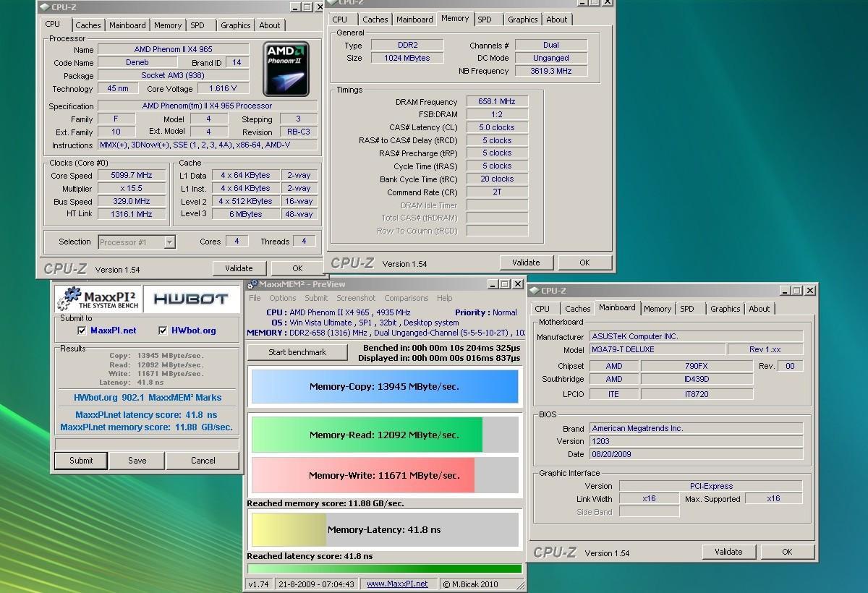Image resolution: width=868 pixels, height=593 pixels.
Task: Click the Priority Normal setting in MaxxMEM²
Action: [486, 312]
